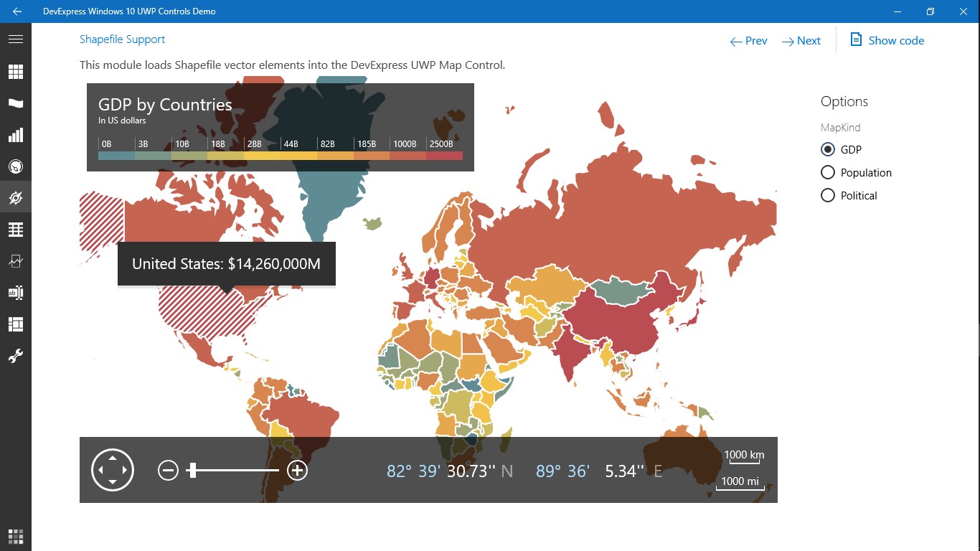Screen dimensions: 980x551
Task: Click the flag-shaped sidebar icon
Action: pos(16,103)
